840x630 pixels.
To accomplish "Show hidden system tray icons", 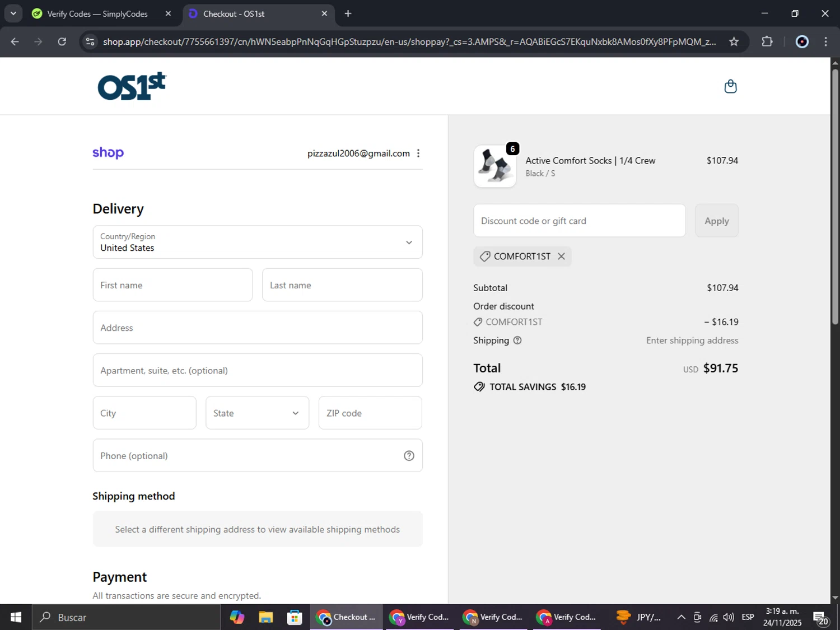I will click(681, 617).
